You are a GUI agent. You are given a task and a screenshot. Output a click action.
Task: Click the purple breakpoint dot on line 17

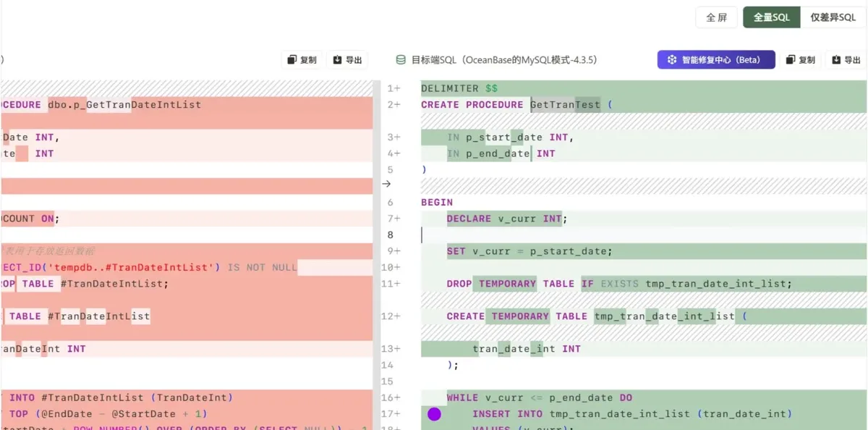[434, 414]
